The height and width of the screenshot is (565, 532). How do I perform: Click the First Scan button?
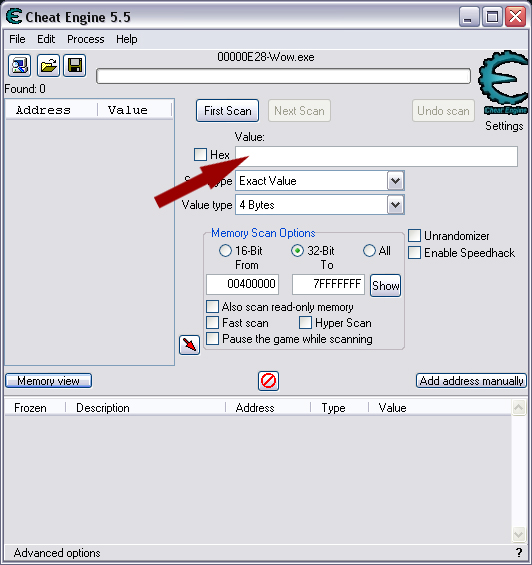[x=227, y=111]
